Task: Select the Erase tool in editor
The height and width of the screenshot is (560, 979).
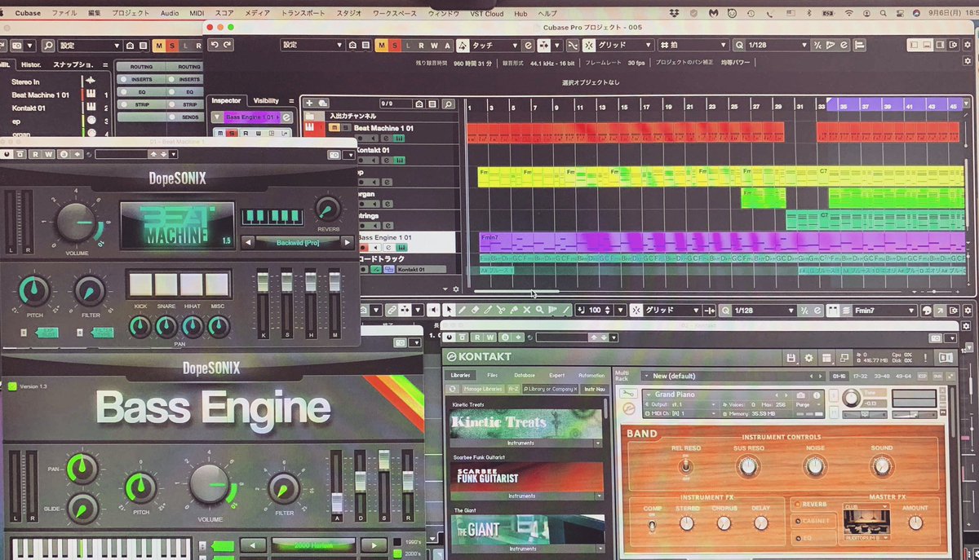Action: [475, 310]
